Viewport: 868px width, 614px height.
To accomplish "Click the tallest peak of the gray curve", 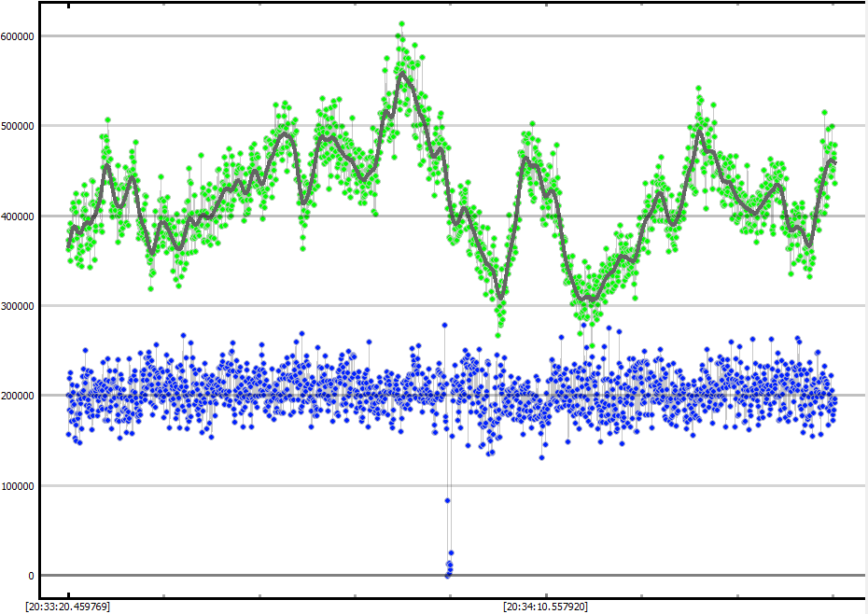I will pyautogui.click(x=402, y=73).
